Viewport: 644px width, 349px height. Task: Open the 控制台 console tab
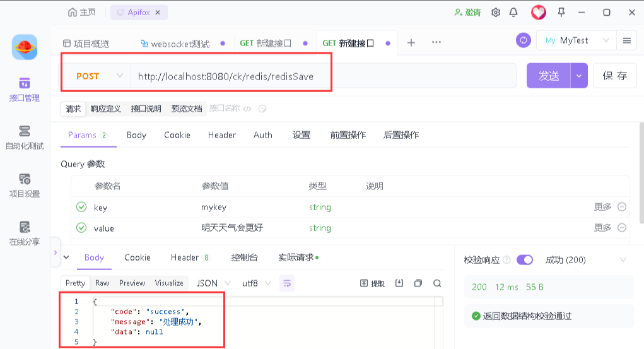point(244,257)
